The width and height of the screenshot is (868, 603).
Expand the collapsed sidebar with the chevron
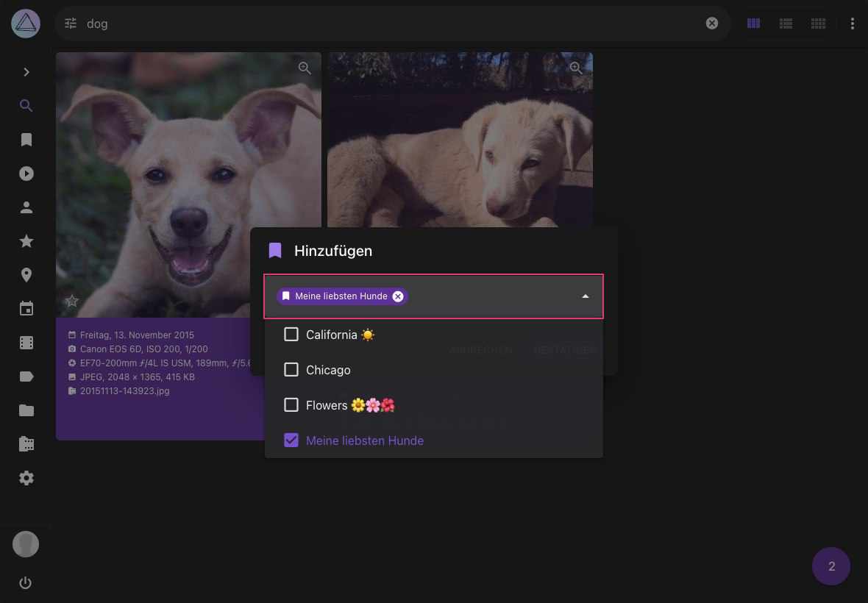click(26, 72)
